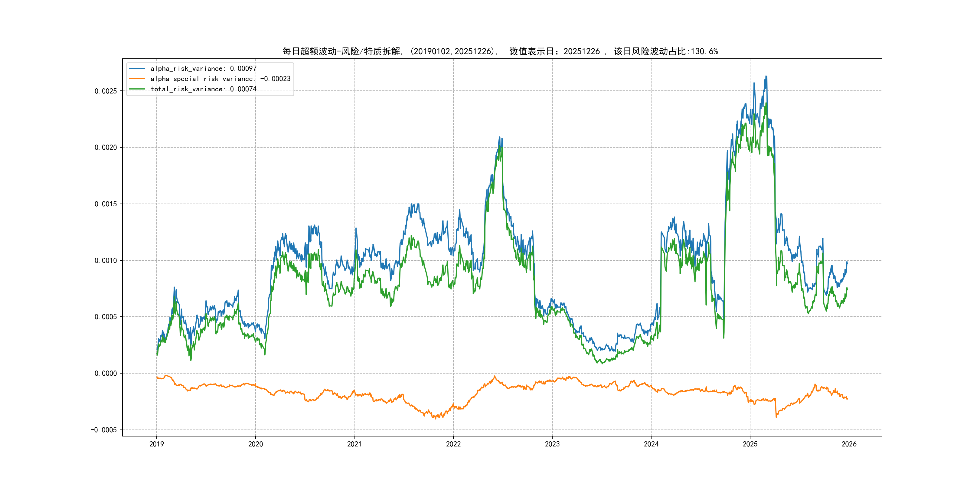Click the green total_risk_variance legend line
The height and width of the screenshot is (490, 980).
click(137, 89)
